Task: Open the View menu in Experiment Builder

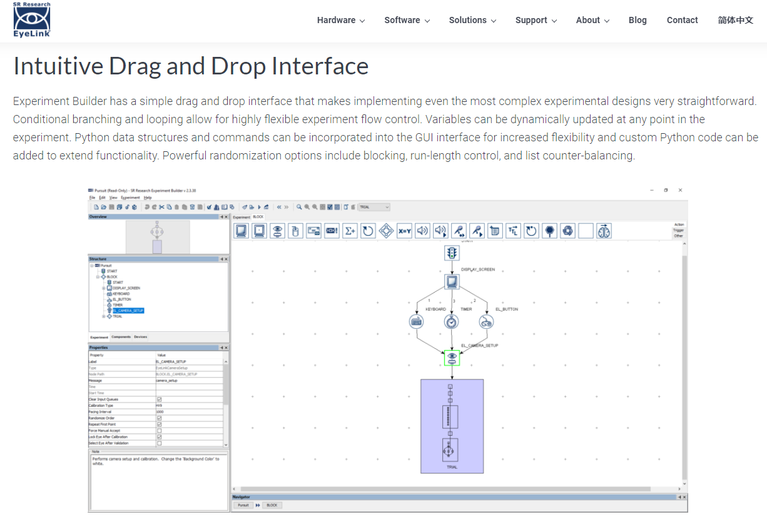Action: tap(113, 198)
